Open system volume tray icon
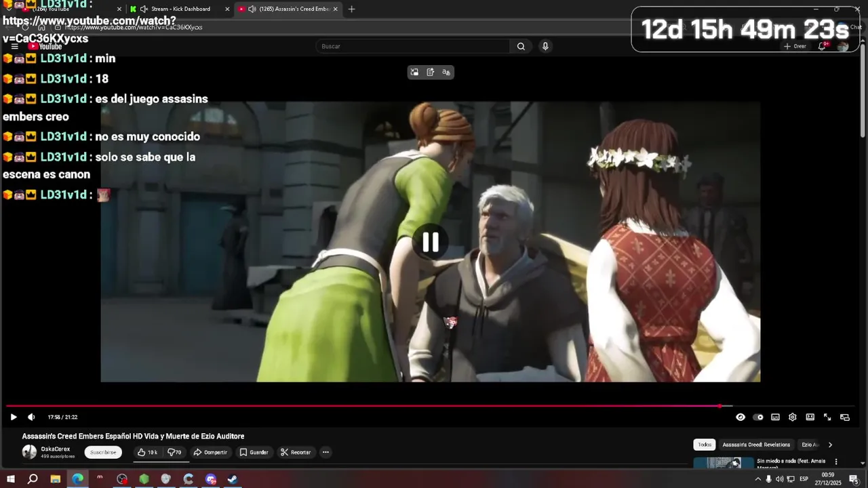 coord(779,479)
